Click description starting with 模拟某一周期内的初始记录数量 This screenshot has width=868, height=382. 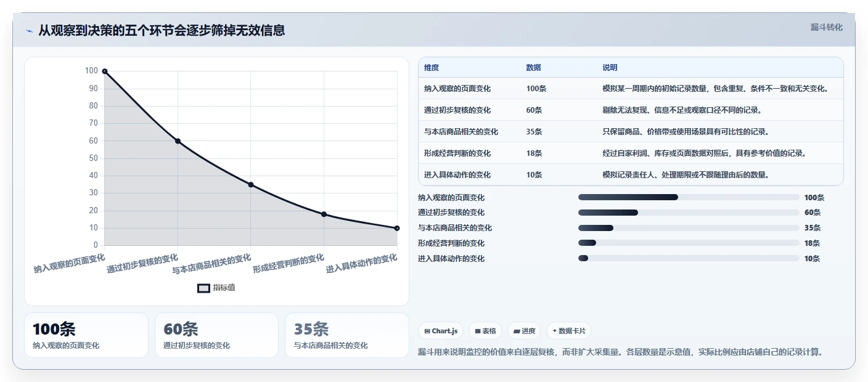pos(715,89)
